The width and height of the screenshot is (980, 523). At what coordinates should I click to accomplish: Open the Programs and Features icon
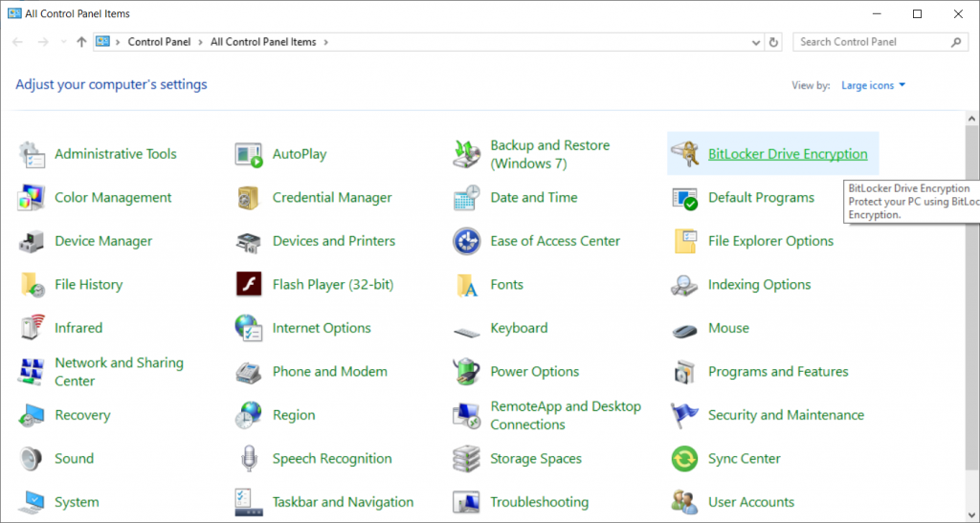(684, 371)
